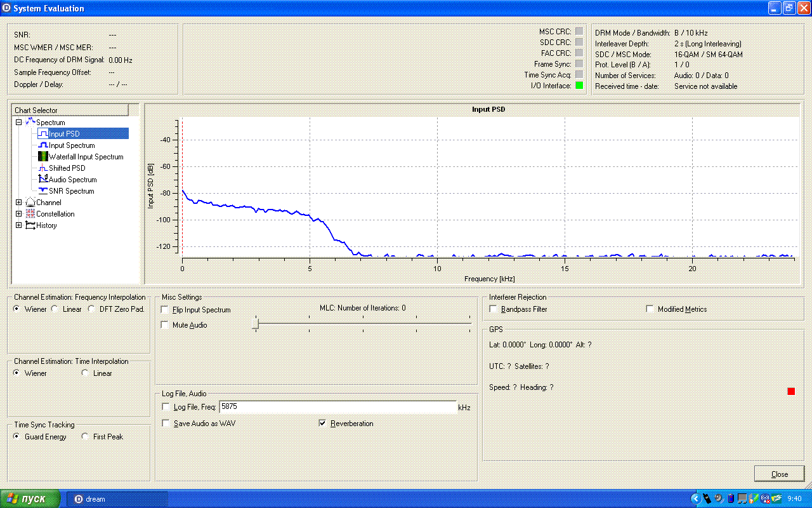This screenshot has width=812, height=508.
Task: Expand the Constellation tree node
Action: pos(19,214)
